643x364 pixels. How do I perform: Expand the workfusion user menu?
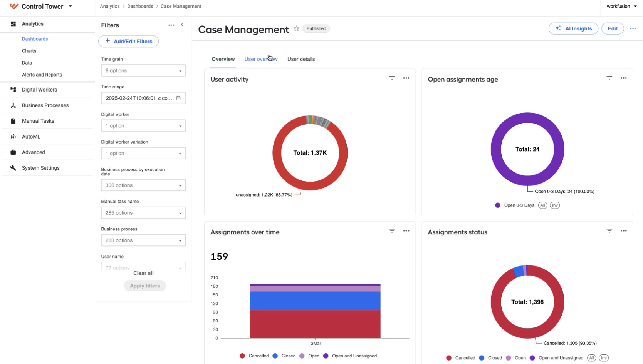click(621, 6)
